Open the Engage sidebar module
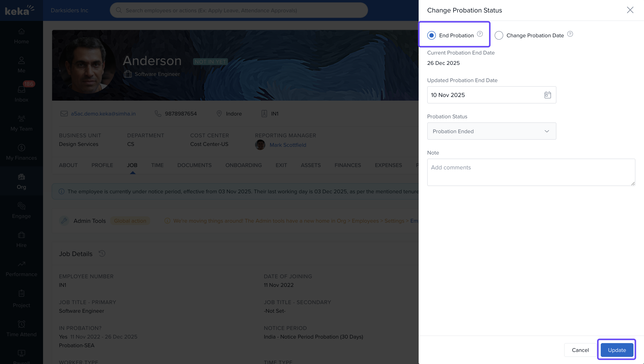Viewport: 644px width, 364px height. [22, 210]
